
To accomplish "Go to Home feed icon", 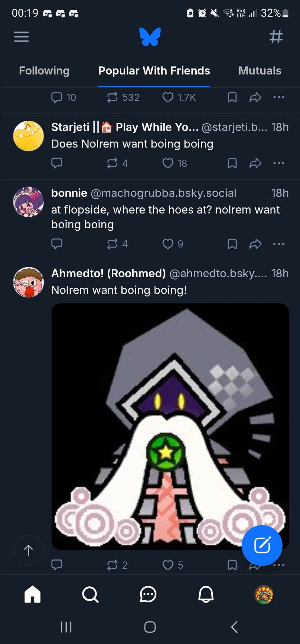I will 33,594.
